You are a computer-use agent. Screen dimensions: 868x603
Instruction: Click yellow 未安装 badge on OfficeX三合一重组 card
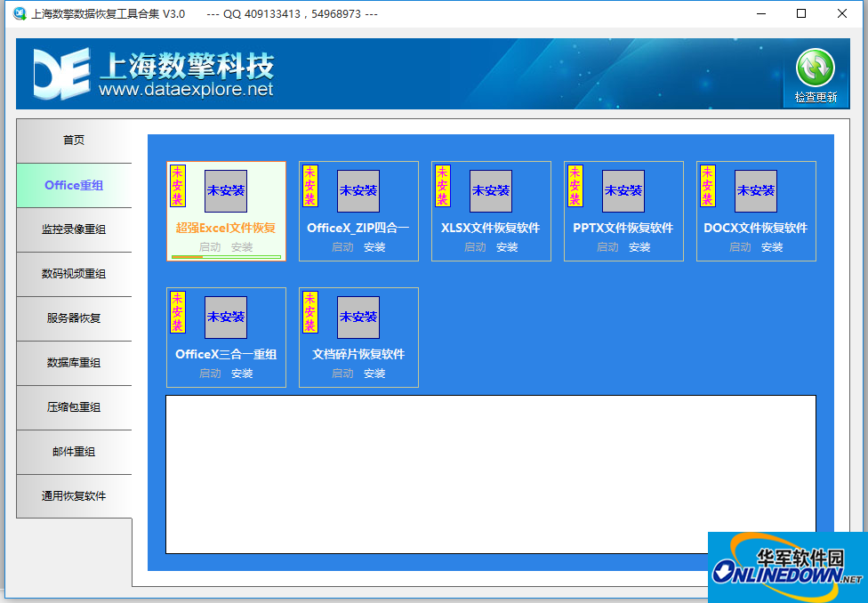178,312
